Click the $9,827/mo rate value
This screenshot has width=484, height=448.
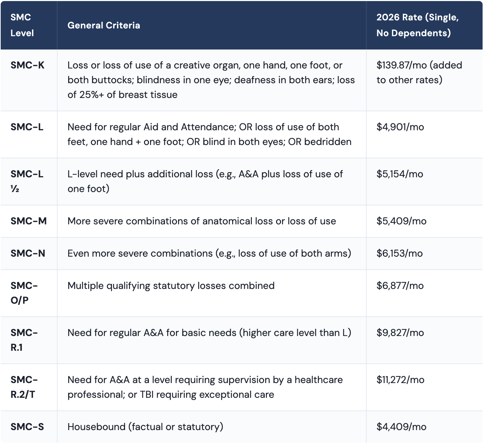click(x=400, y=333)
